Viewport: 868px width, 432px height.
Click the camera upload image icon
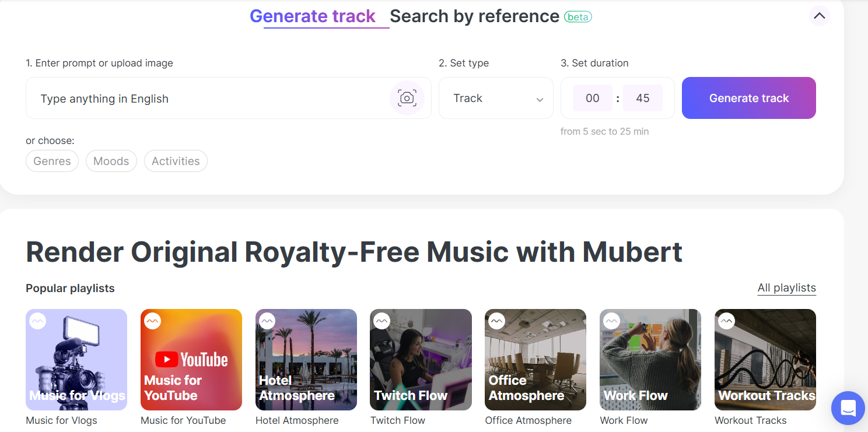coord(407,98)
